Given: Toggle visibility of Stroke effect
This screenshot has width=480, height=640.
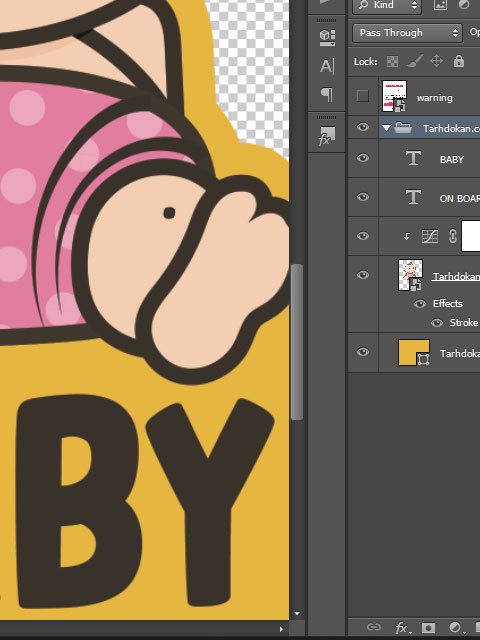Looking at the screenshot, I should coord(437,323).
